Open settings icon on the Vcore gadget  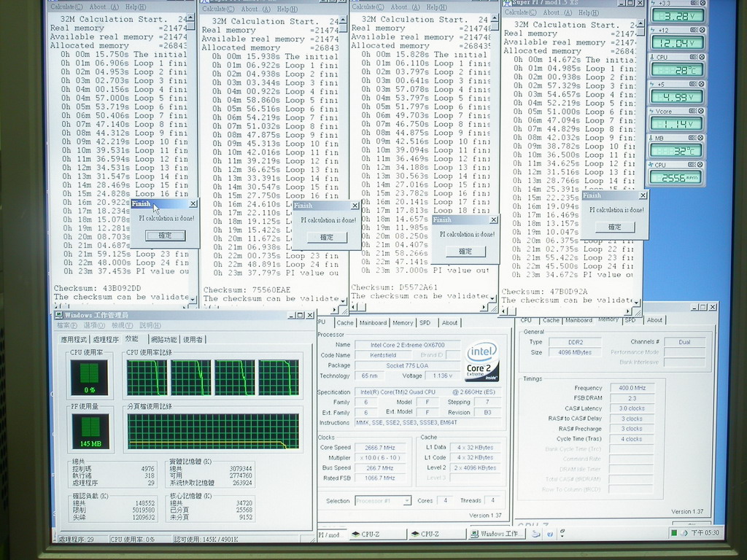(x=694, y=111)
